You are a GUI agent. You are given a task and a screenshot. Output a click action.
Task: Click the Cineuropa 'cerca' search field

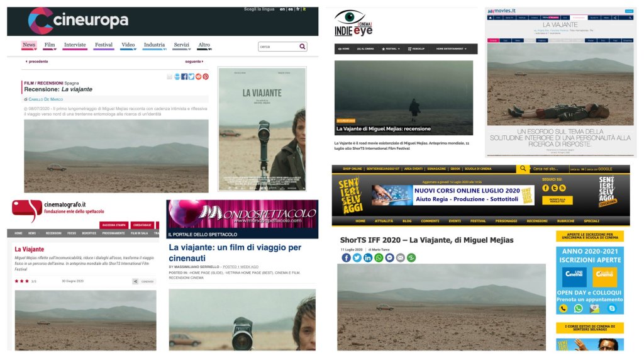point(277,47)
